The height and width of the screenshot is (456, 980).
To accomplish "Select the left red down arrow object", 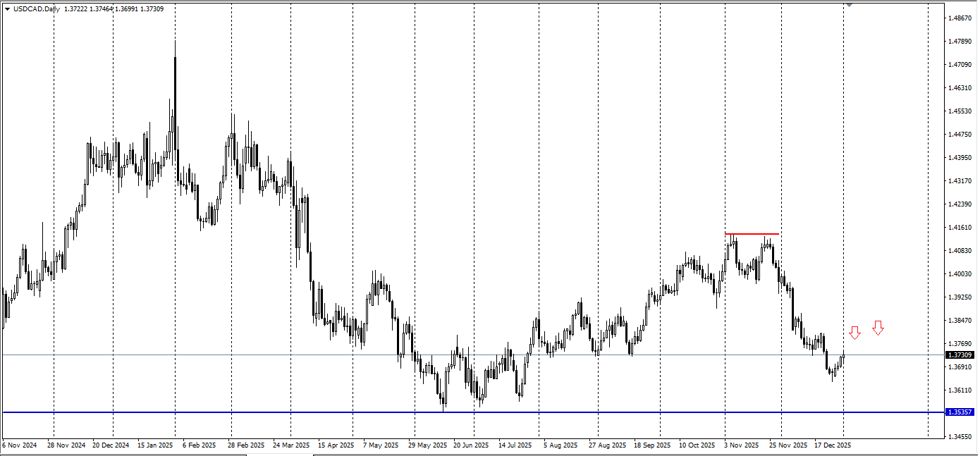I will tap(855, 333).
